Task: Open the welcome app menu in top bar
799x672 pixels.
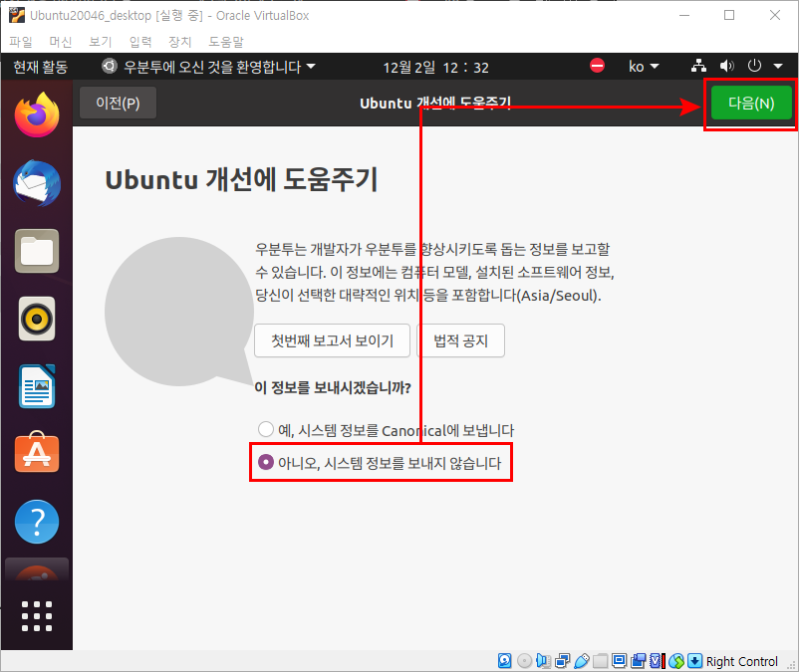Action: 208,67
